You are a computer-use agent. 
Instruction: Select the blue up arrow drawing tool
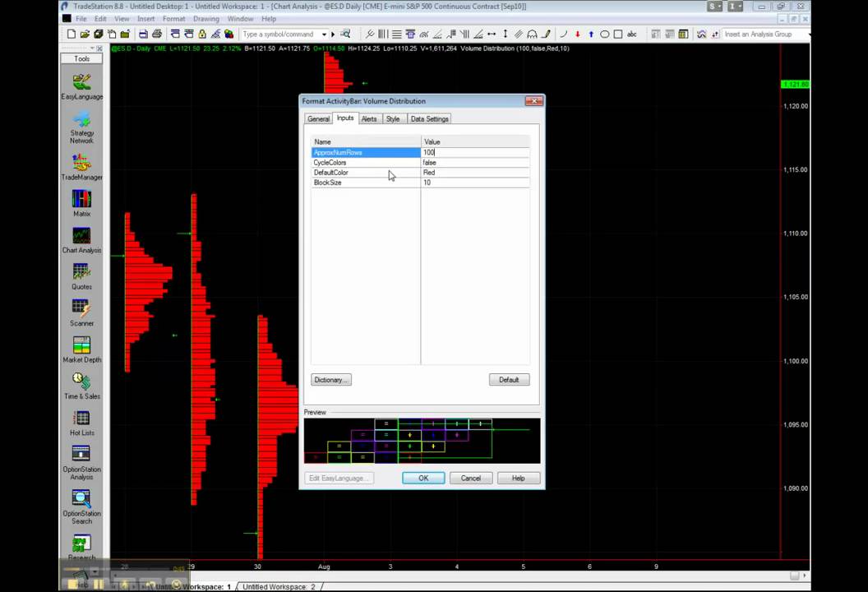591,35
